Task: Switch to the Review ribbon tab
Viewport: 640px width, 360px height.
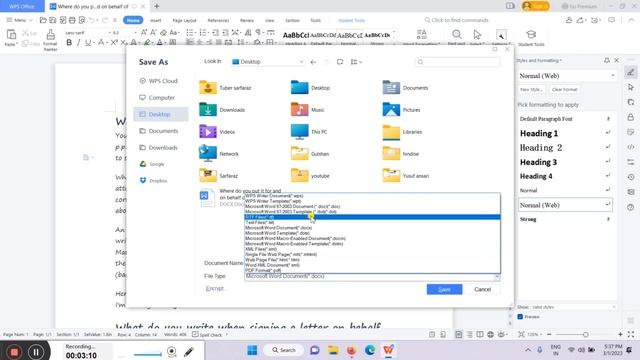Action: click(x=247, y=20)
